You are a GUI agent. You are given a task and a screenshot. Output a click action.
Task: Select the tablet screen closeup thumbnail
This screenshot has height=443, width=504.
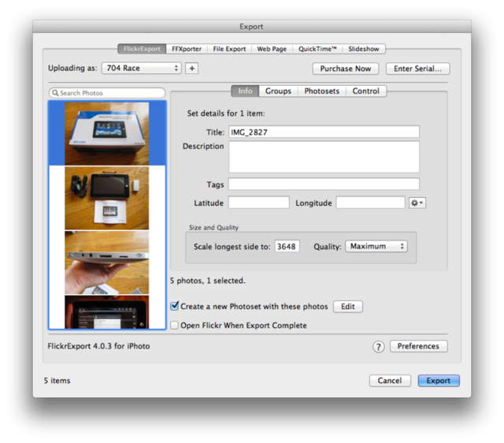coord(107,312)
